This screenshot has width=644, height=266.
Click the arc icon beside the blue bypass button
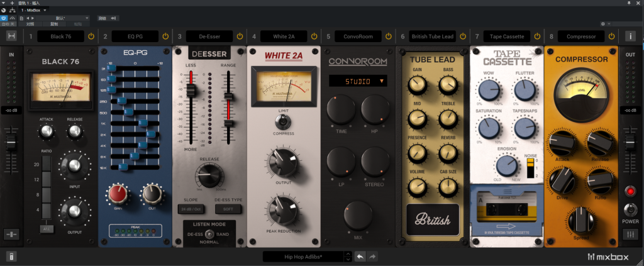pyautogui.click(x=13, y=18)
